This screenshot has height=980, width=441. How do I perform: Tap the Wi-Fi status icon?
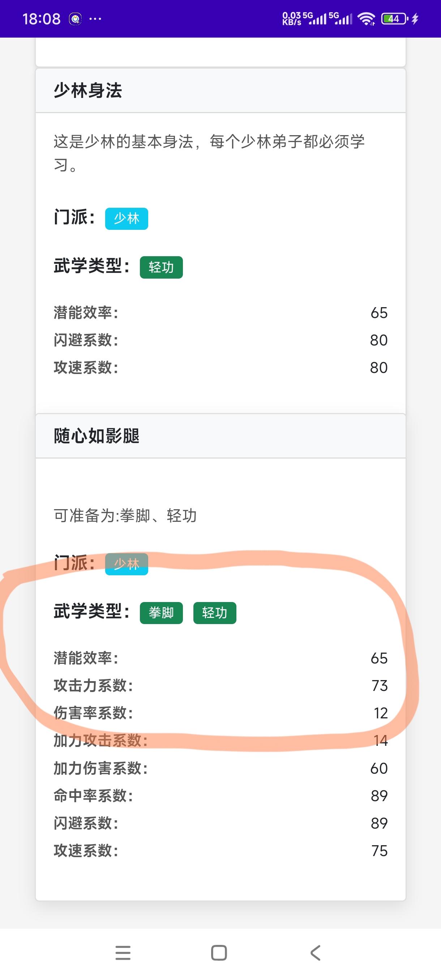click(367, 19)
